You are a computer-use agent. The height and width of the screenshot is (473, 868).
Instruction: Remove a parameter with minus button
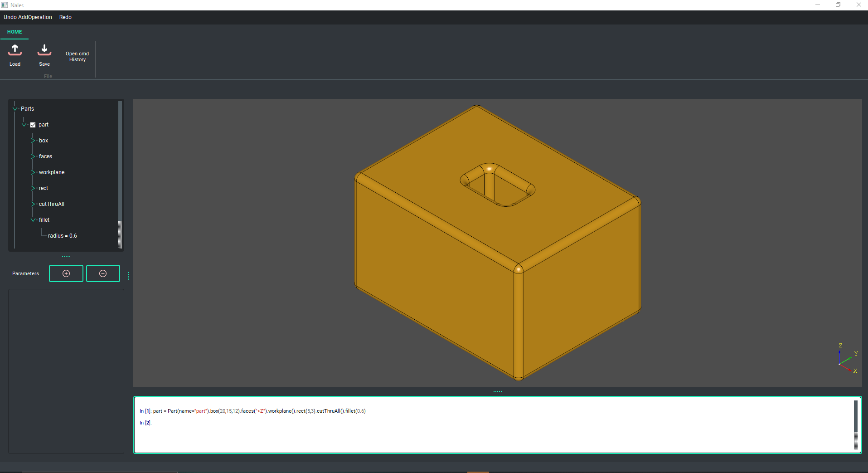tap(103, 273)
